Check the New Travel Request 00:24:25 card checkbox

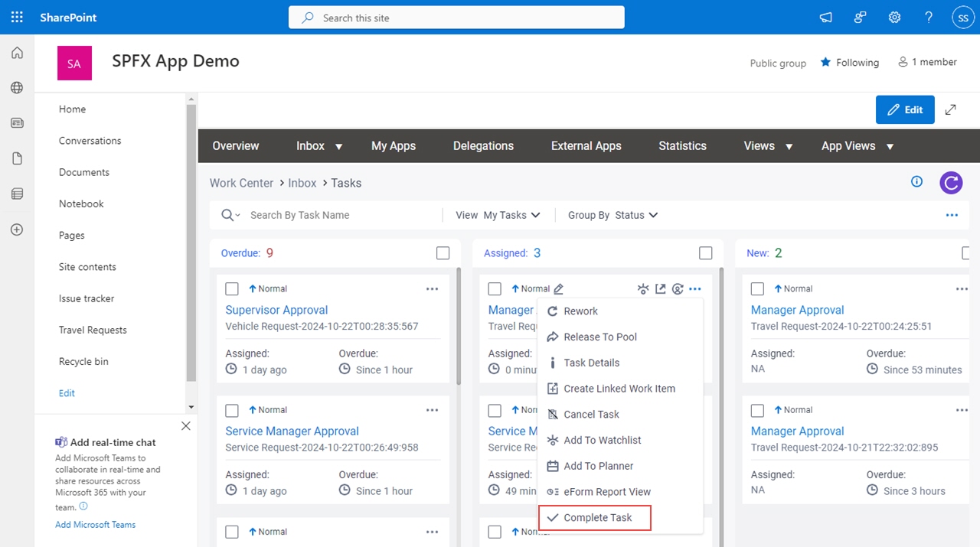point(757,288)
